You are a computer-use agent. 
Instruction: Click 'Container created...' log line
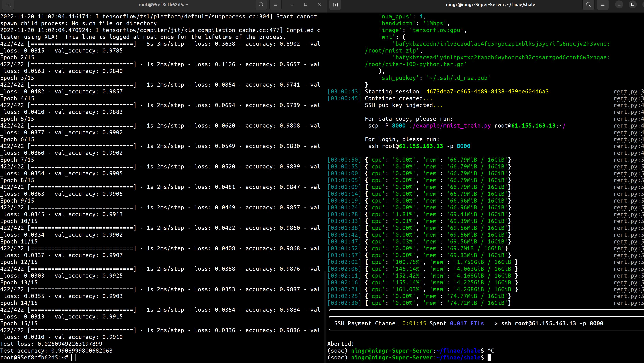(398, 98)
